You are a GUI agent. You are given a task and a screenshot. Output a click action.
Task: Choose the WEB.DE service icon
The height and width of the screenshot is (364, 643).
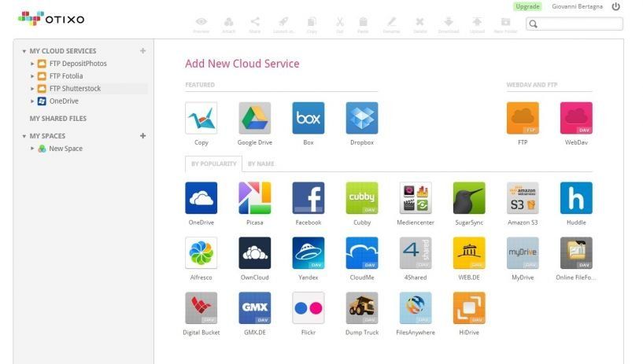(469, 252)
